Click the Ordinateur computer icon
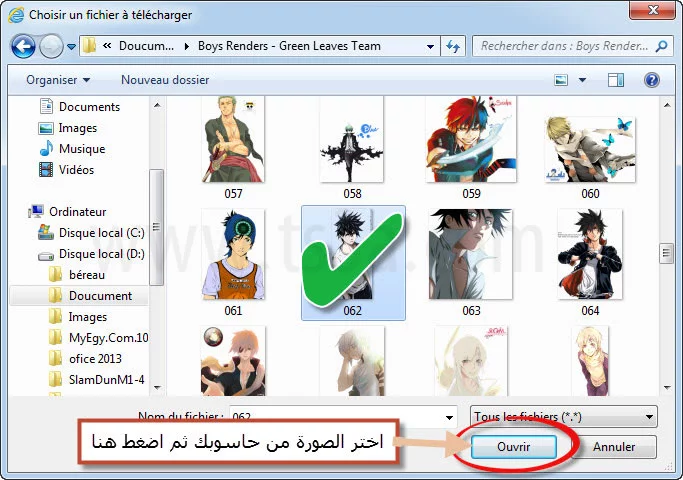Screen dimensions: 683x480 point(36,212)
